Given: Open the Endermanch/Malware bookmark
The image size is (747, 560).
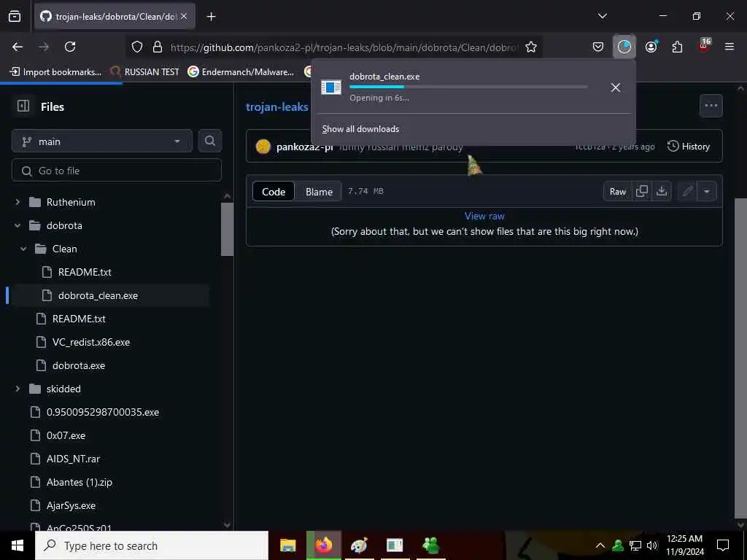Looking at the screenshot, I should 241,72.
